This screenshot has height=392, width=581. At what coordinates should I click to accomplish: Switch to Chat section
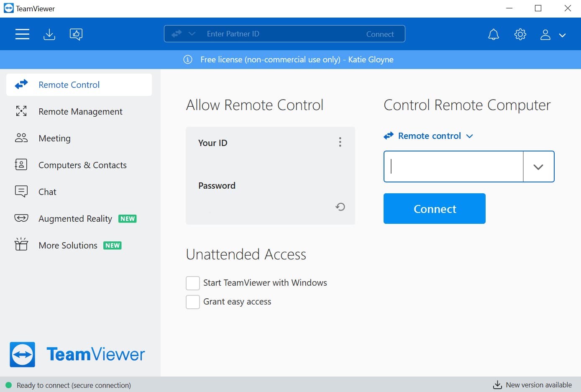click(79, 192)
